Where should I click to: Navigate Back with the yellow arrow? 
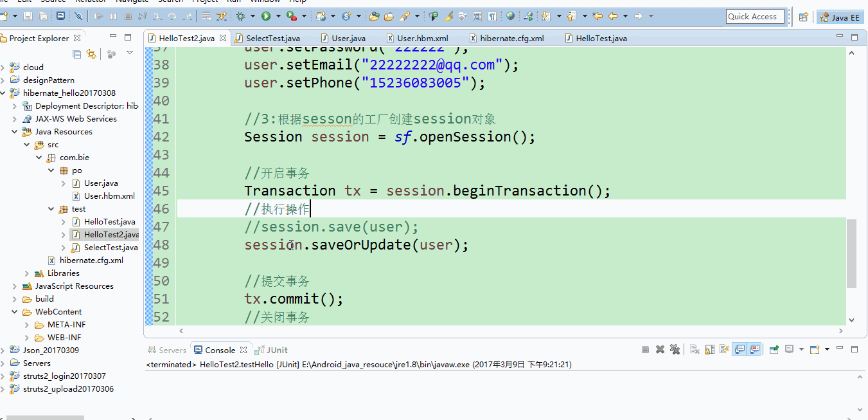[612, 16]
